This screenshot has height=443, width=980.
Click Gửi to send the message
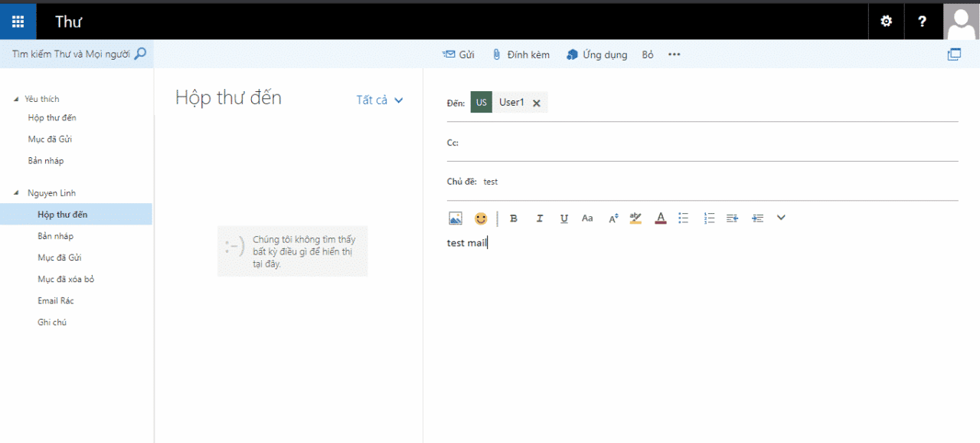459,54
